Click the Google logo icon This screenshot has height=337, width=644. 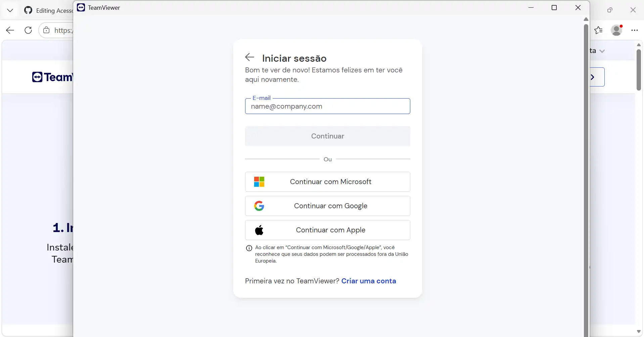coord(259,206)
